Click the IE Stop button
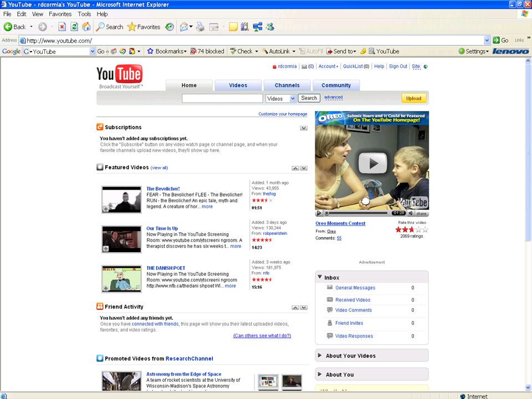The image size is (532, 399). 62,27
